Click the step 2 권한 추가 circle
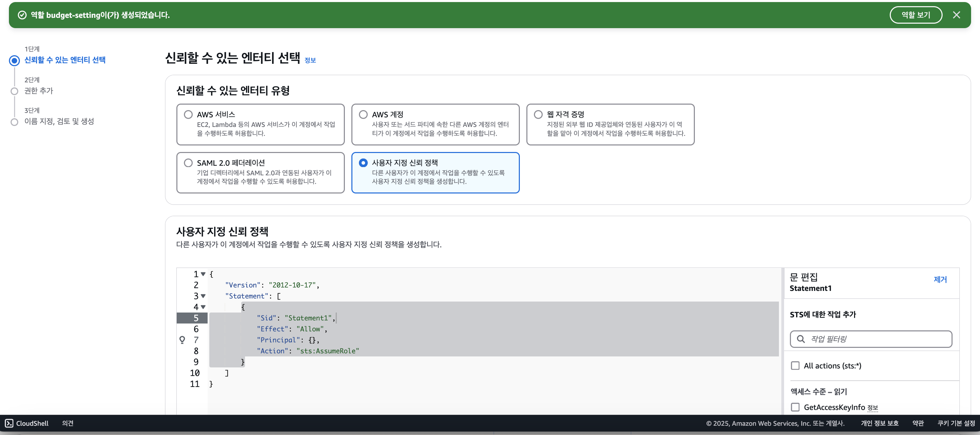The image size is (980, 435). pos(14,91)
